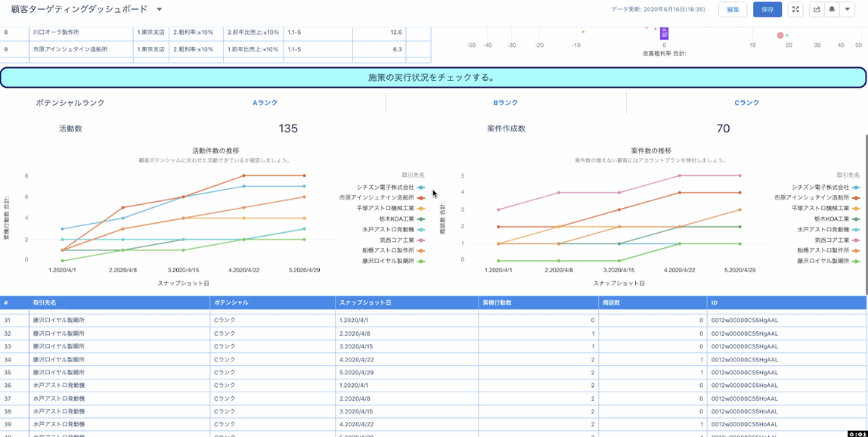Click 藤沢ロイヤル製鋼所 legend in 活動件数の推移 chart
Image resolution: width=868 pixels, height=437 pixels.
[x=394, y=261]
